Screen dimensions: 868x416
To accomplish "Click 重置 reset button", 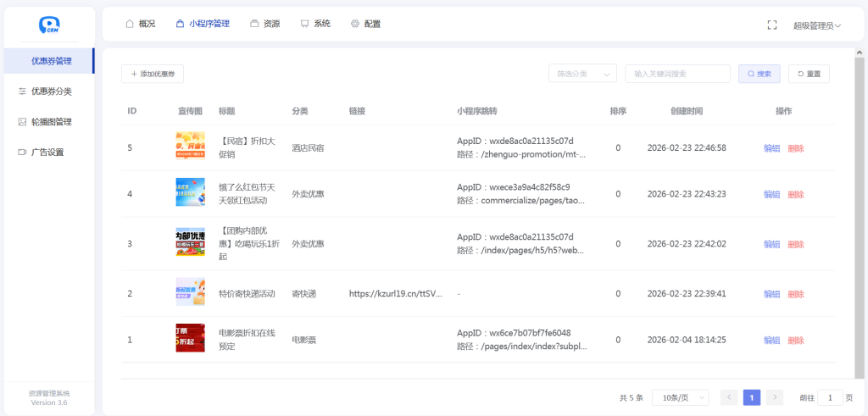I will (x=809, y=74).
